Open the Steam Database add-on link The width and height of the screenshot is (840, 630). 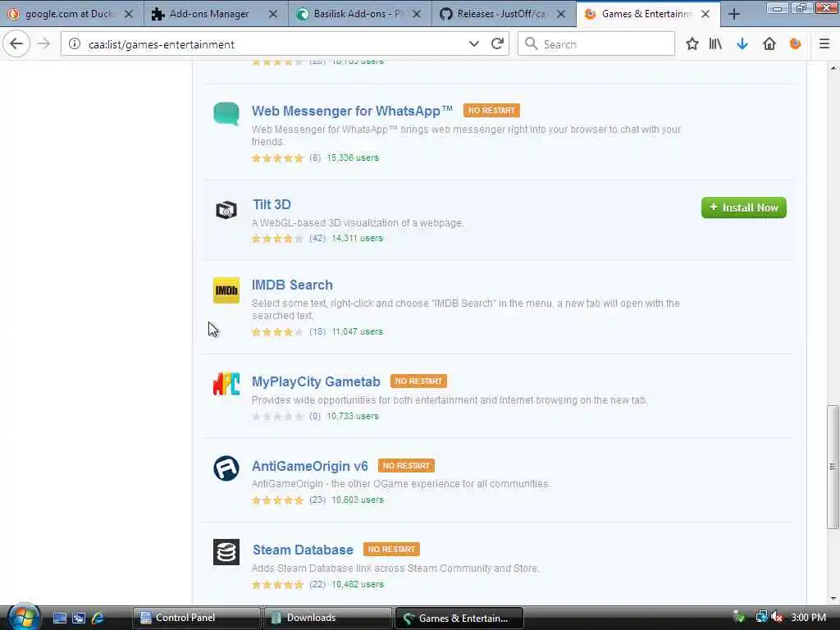point(303,550)
